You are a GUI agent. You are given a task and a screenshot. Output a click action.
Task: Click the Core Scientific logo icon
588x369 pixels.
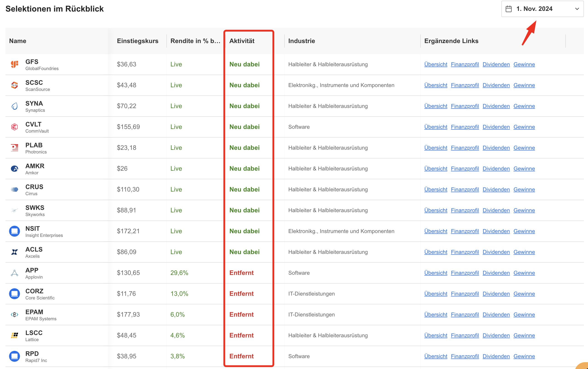tap(15, 294)
